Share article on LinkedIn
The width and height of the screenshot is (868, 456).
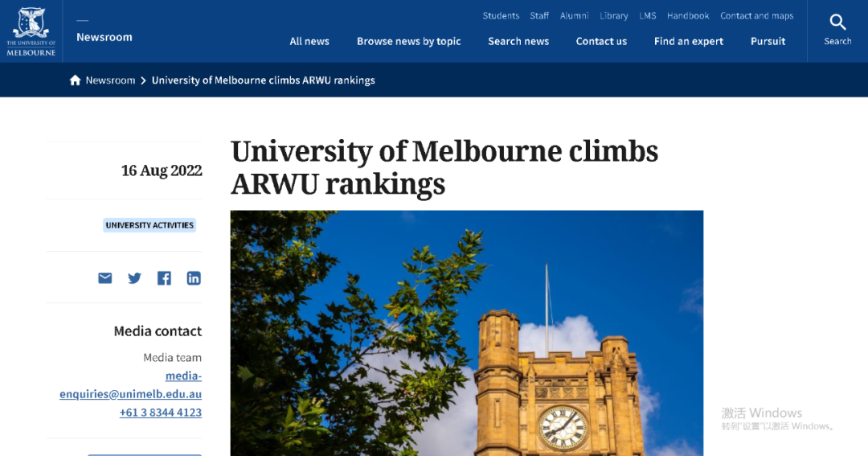pyautogui.click(x=194, y=278)
